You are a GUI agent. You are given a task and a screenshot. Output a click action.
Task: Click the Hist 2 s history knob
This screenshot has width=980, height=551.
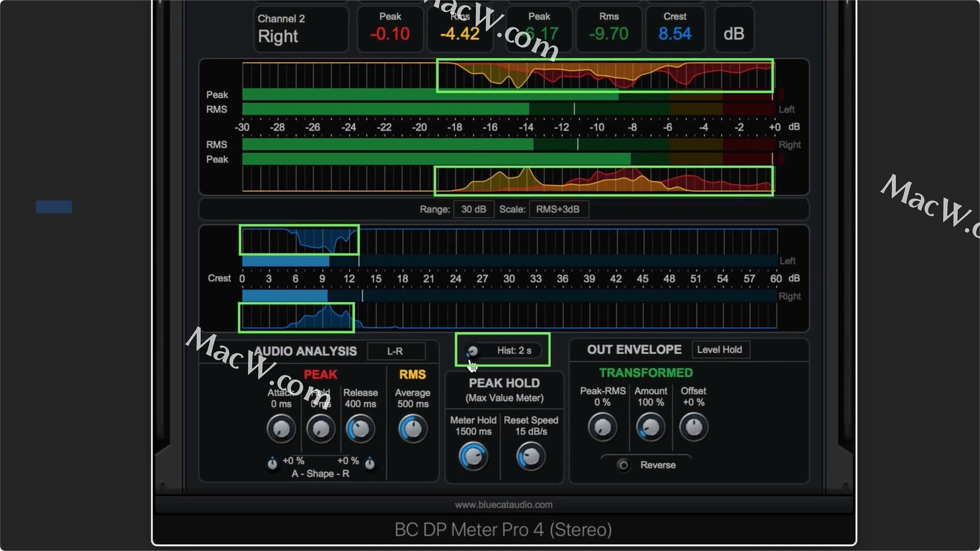473,351
